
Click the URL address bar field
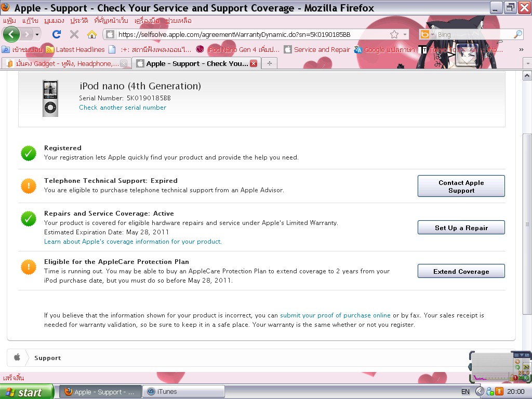pos(249,34)
